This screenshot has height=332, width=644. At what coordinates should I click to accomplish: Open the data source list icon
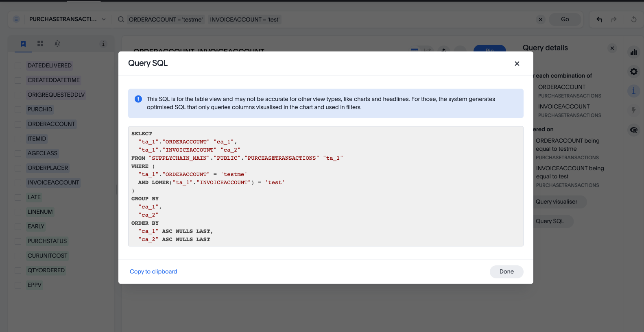click(x=16, y=19)
